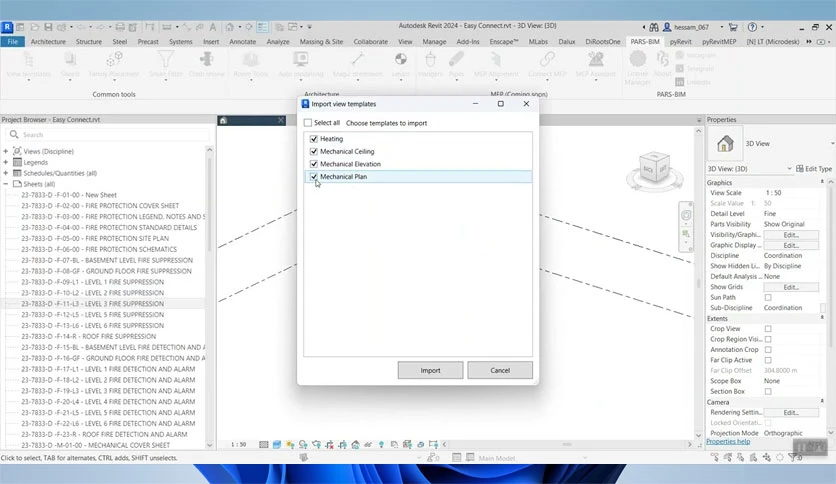Click the Pipes ribbon tool
Viewport: 836px width, 484px height.
456,65
